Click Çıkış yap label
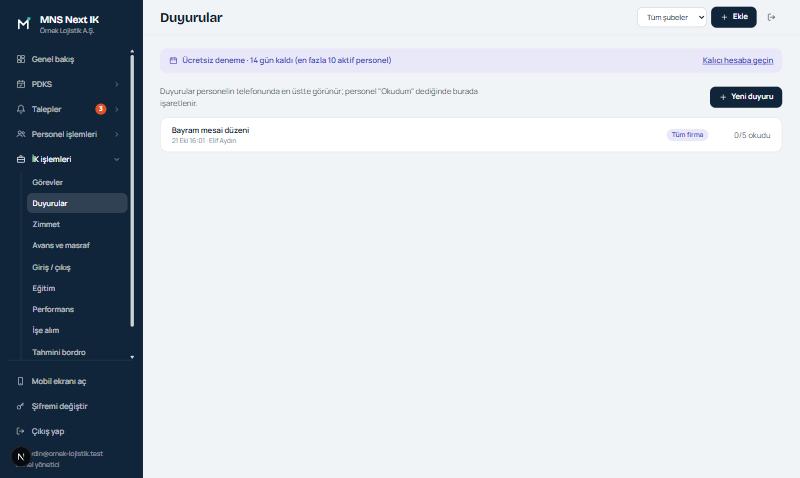 pos(48,431)
